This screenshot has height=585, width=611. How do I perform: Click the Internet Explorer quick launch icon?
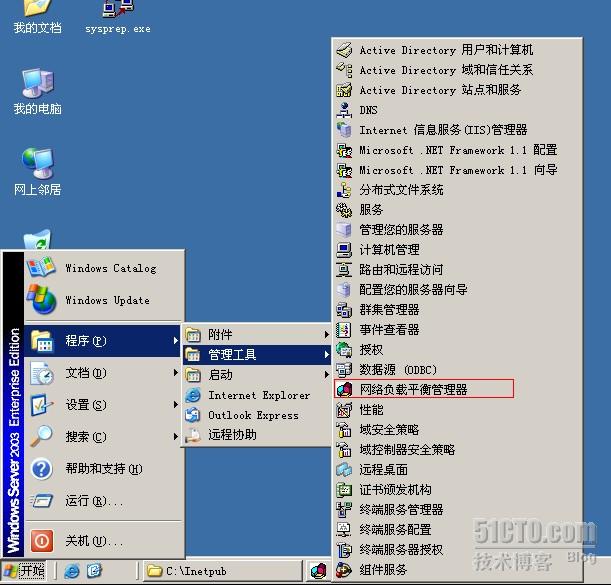click(x=72, y=571)
